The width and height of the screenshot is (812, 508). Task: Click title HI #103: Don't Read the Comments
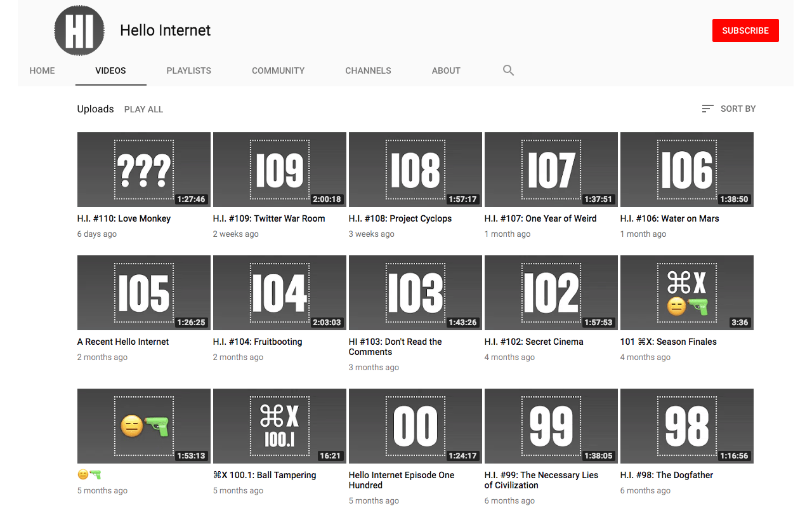(x=395, y=347)
